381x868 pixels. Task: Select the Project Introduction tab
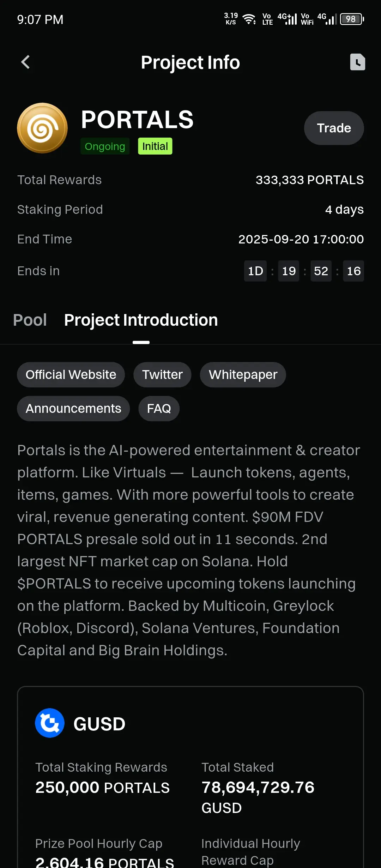click(x=141, y=320)
